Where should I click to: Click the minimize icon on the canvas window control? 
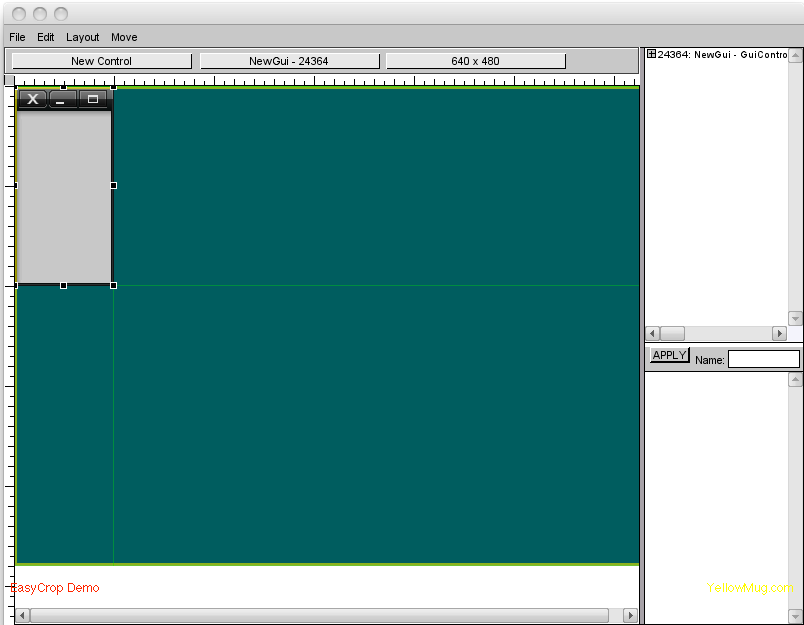click(x=62, y=99)
